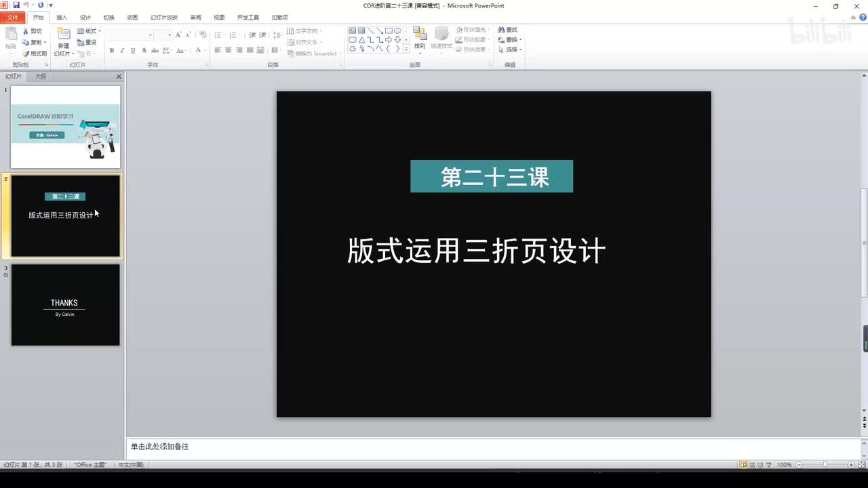Adjust the zoom slider handle
Screen dimensions: 868x488
click(x=825, y=465)
